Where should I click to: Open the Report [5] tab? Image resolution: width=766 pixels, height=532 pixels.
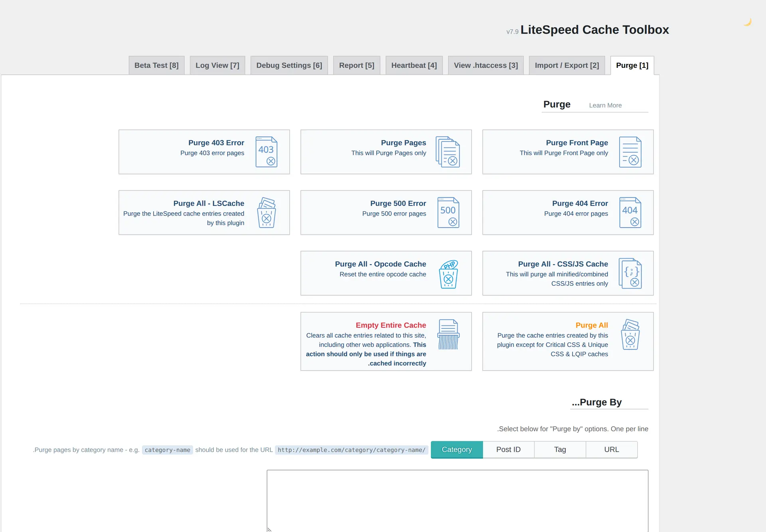tap(357, 65)
